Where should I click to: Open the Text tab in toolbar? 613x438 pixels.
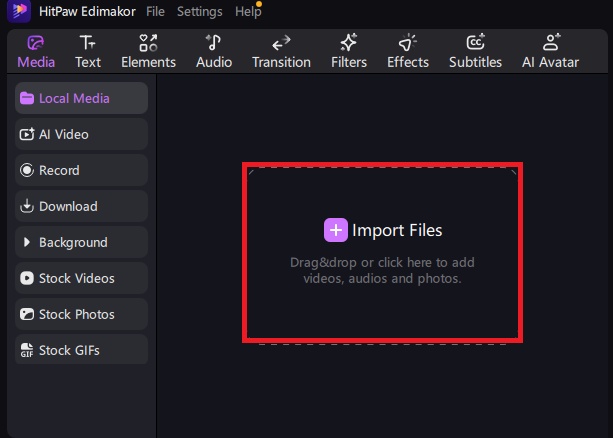(88, 51)
